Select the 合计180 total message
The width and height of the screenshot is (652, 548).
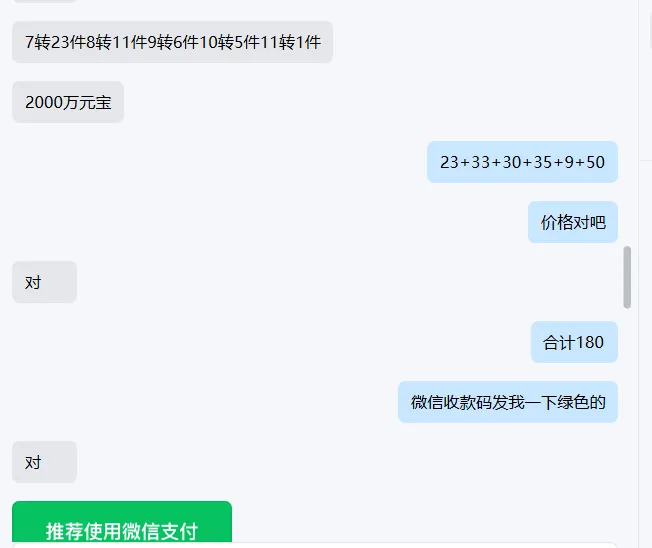pos(574,342)
